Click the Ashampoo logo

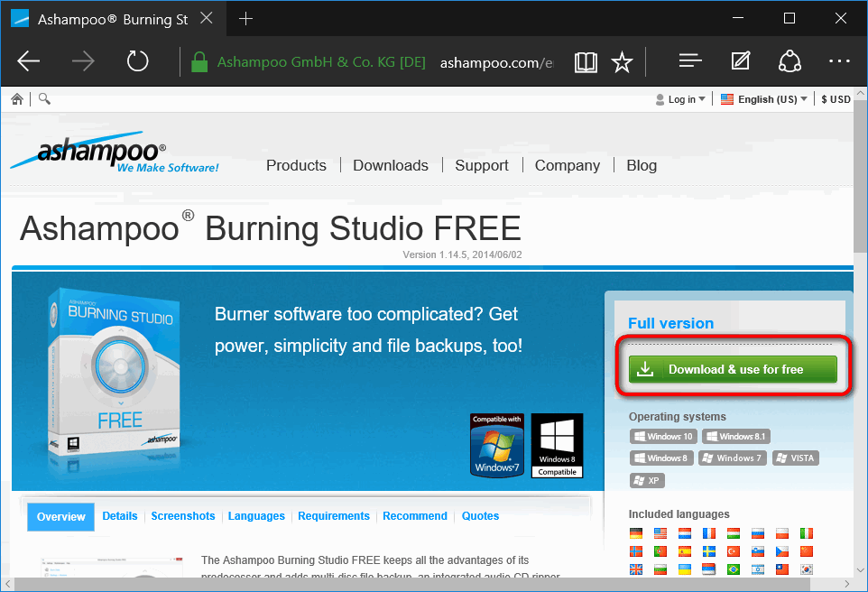(x=115, y=152)
